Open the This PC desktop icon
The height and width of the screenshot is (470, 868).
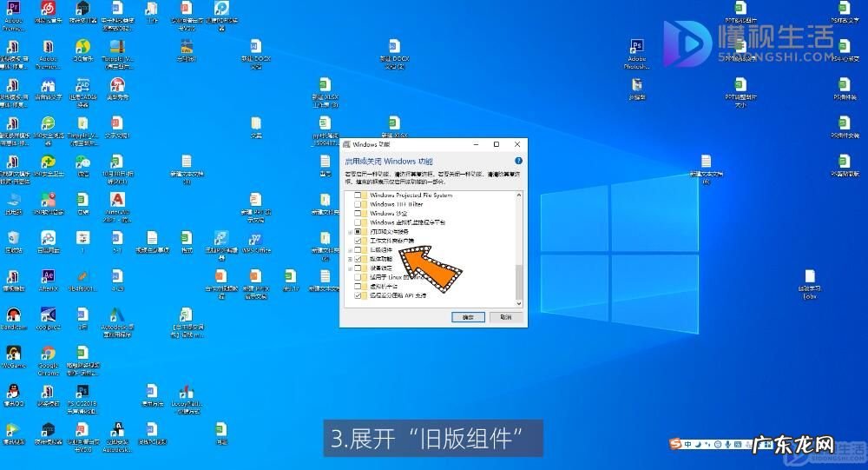point(13,200)
